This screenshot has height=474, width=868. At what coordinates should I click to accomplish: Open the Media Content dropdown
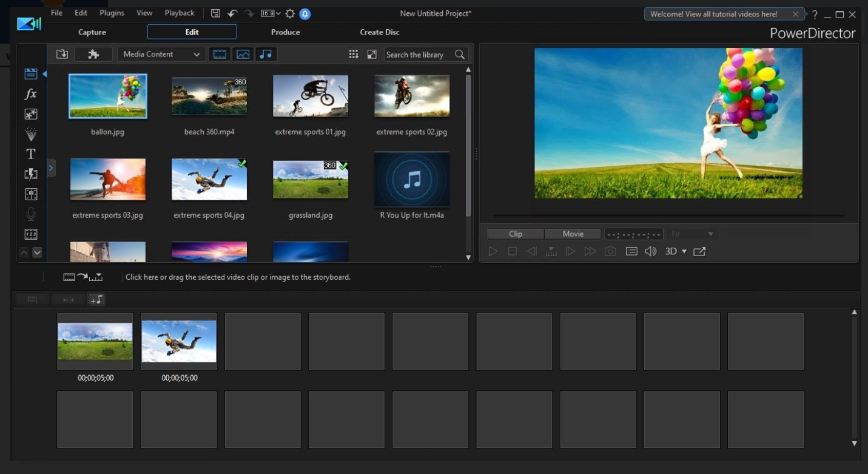161,54
